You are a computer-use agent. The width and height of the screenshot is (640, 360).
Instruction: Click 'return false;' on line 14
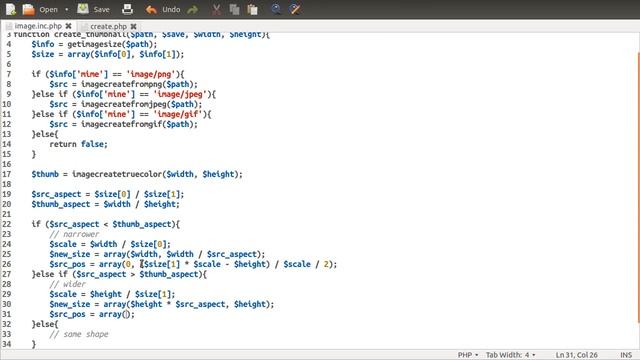(x=78, y=144)
